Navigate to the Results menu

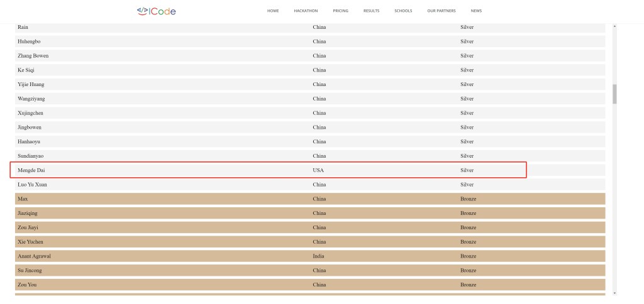(x=371, y=11)
